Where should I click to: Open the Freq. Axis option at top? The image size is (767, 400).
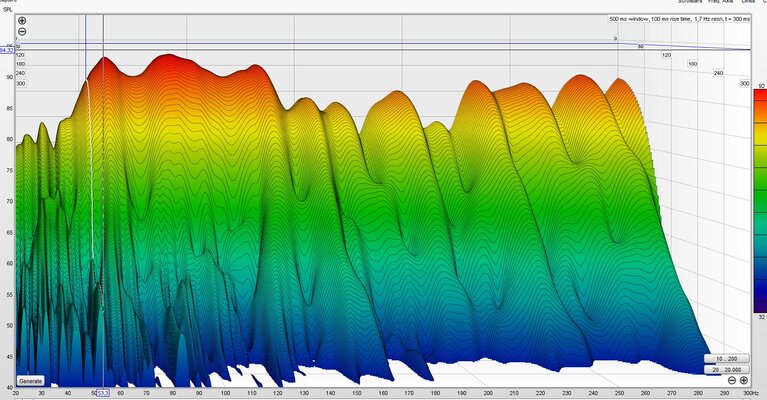click(x=721, y=1)
